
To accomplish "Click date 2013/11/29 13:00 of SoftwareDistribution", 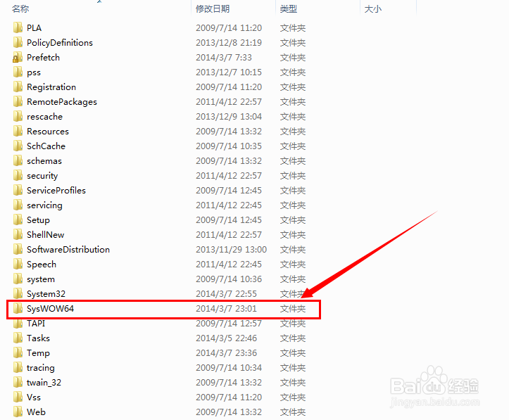I will 231,250.
